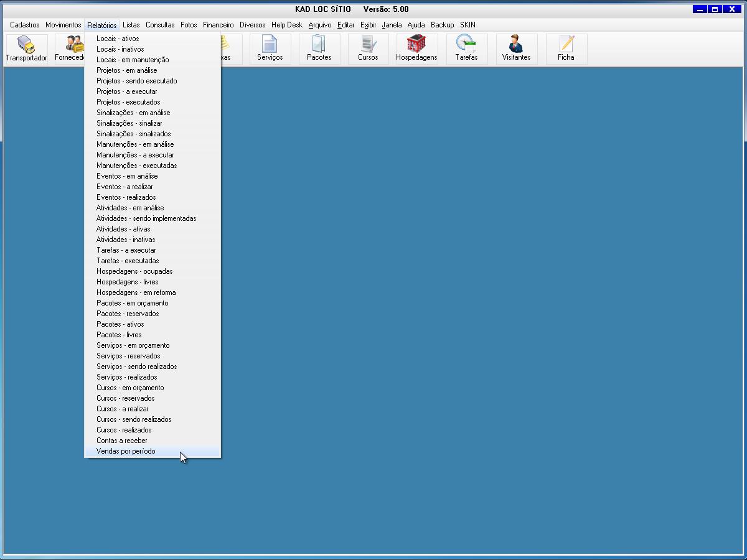Choose Sinalizações - sinalizados

(x=153, y=134)
